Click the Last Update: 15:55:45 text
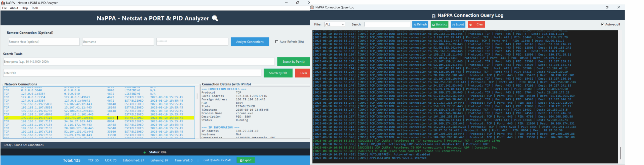Image resolution: width=644 pixels, height=165 pixels. (217, 160)
